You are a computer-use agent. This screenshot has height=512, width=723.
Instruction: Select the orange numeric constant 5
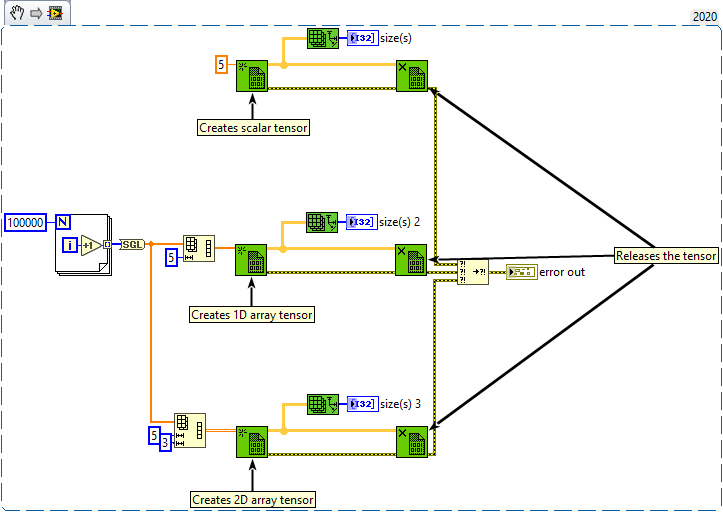click(x=222, y=66)
